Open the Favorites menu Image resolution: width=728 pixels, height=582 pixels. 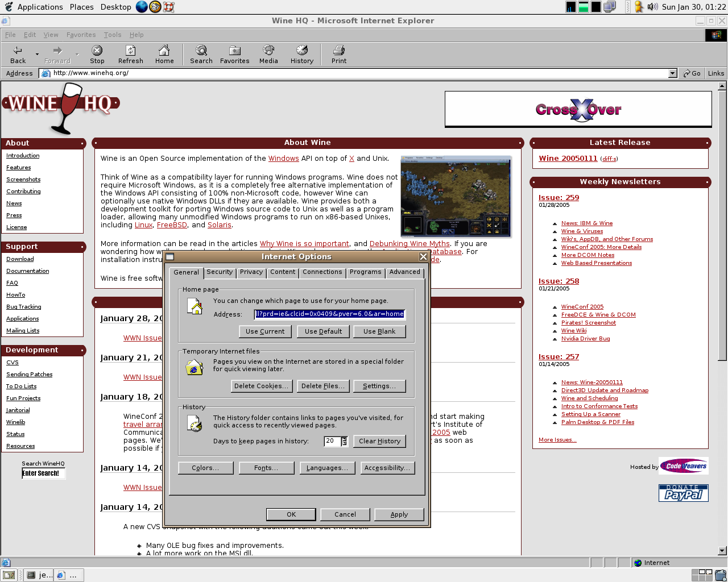[81, 35]
